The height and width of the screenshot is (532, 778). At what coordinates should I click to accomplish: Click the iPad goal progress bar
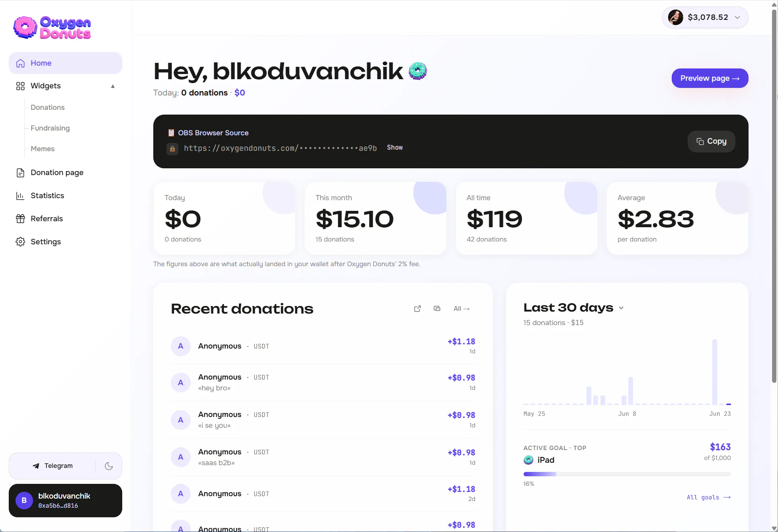(x=627, y=474)
